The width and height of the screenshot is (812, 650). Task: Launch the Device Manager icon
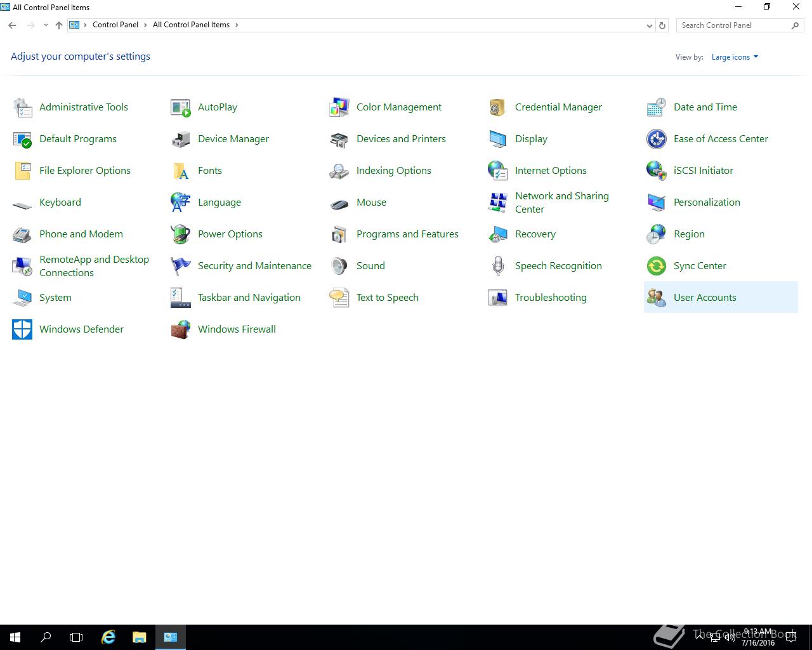[181, 139]
